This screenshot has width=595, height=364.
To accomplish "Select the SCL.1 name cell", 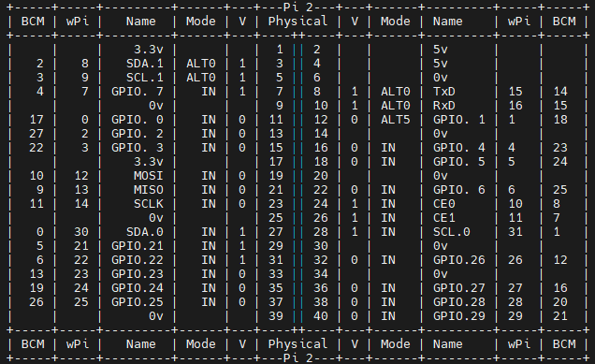I will coord(145,78).
